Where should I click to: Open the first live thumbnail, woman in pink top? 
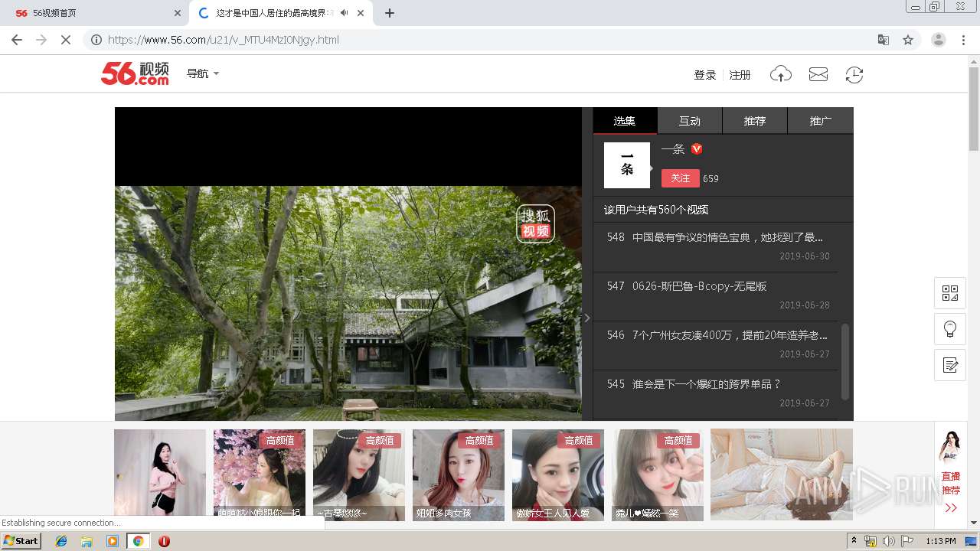(x=160, y=474)
